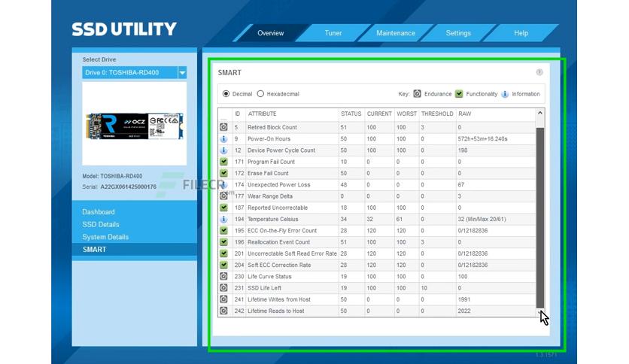This screenshot has height=364, width=629.
Task: Open the Select Drive dropdown arrow
Action: [x=182, y=72]
